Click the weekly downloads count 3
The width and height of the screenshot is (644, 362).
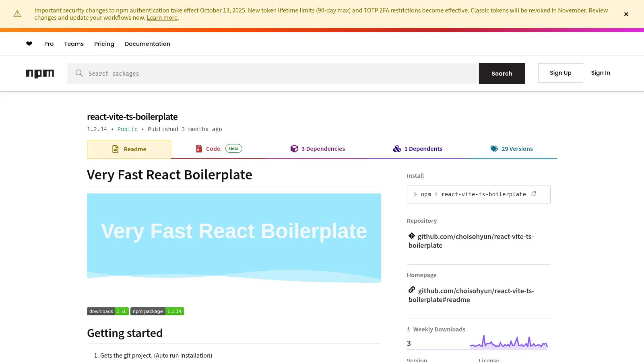[409, 343]
